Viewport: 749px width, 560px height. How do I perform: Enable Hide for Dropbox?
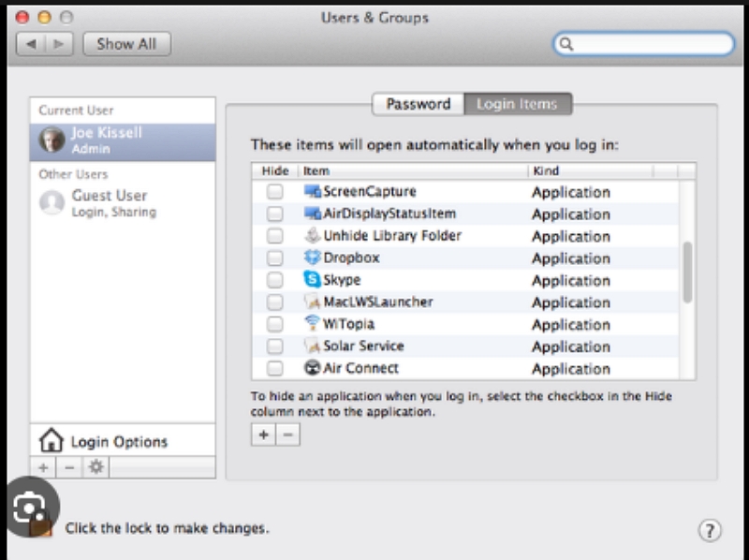pyautogui.click(x=274, y=258)
